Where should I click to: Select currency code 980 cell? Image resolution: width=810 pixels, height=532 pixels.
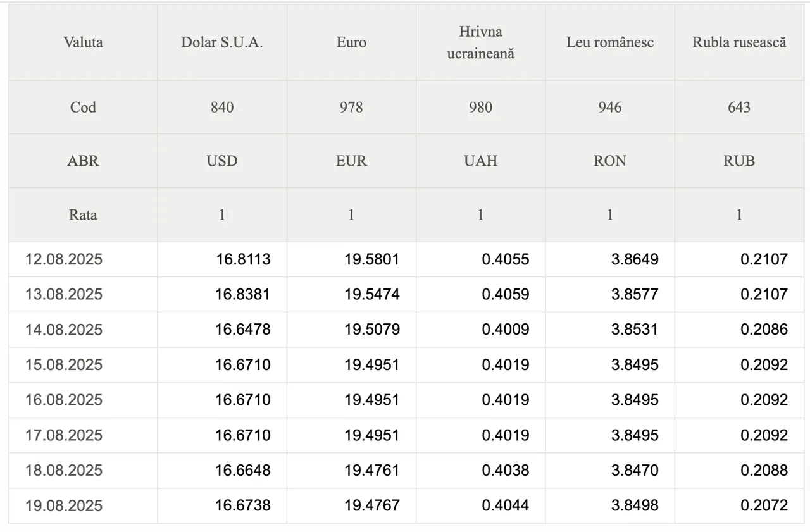480,107
